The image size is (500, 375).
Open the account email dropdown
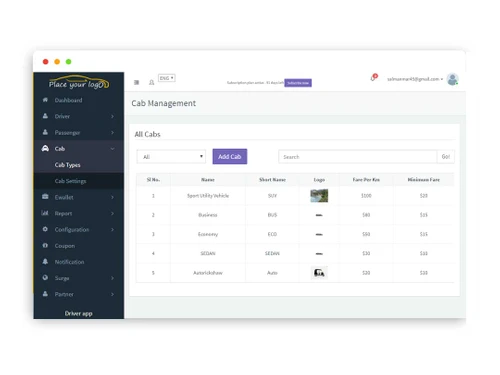pyautogui.click(x=415, y=79)
